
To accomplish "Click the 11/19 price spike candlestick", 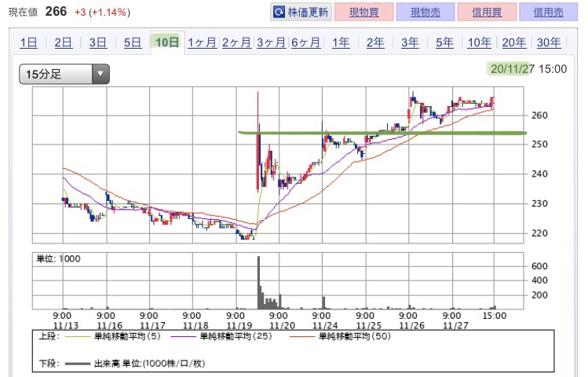I will coord(258,141).
